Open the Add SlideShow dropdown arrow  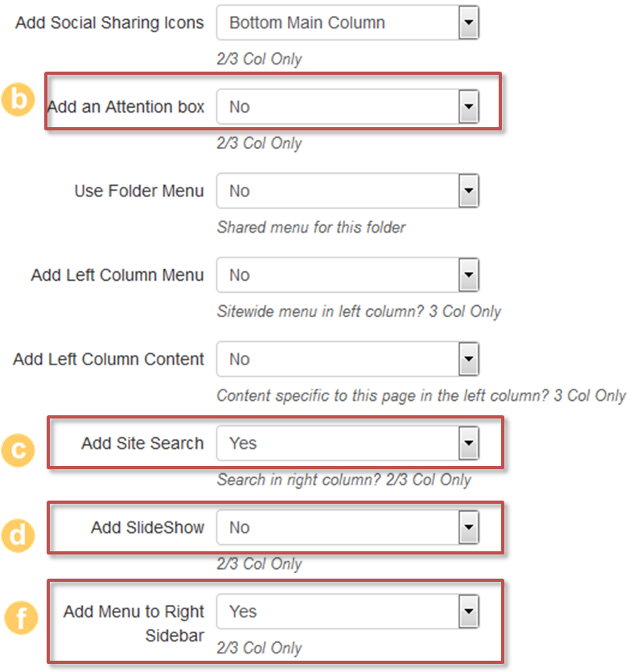click(x=468, y=528)
